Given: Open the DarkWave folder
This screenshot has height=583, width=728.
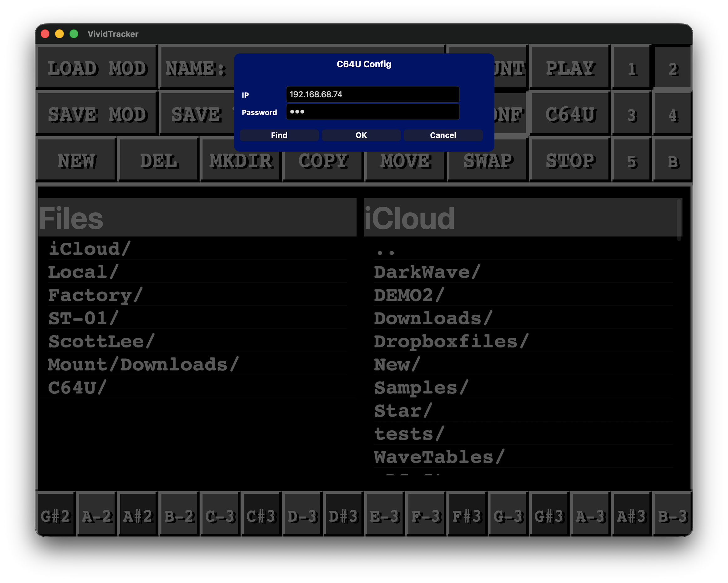Looking at the screenshot, I should coord(427,272).
